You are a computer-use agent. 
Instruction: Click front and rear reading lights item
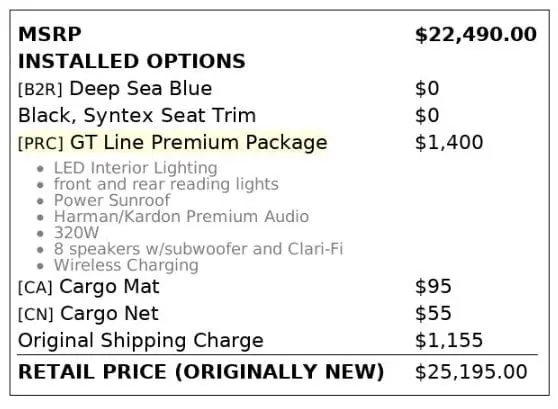166,184
